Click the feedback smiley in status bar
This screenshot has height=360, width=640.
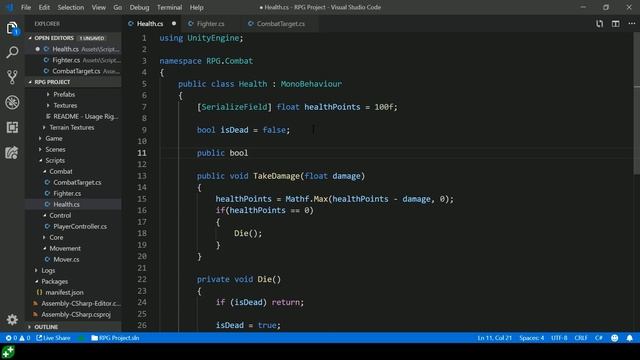pyautogui.click(x=614, y=338)
